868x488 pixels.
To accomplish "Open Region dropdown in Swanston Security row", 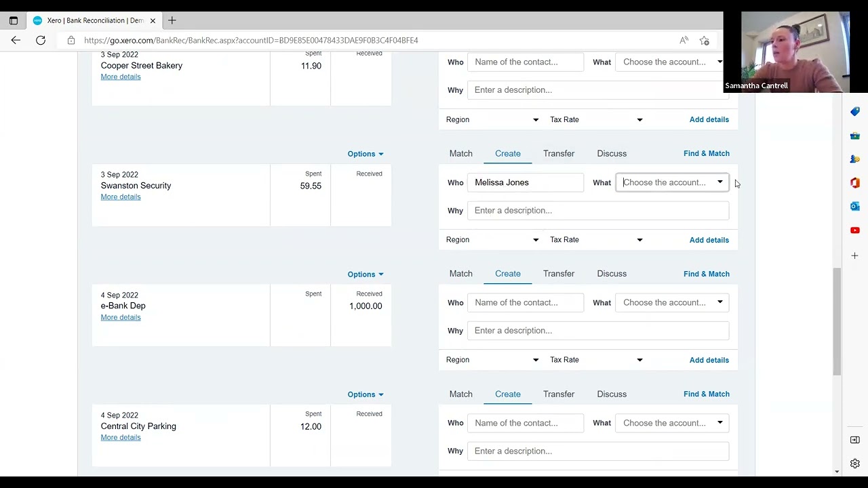I will tap(492, 240).
